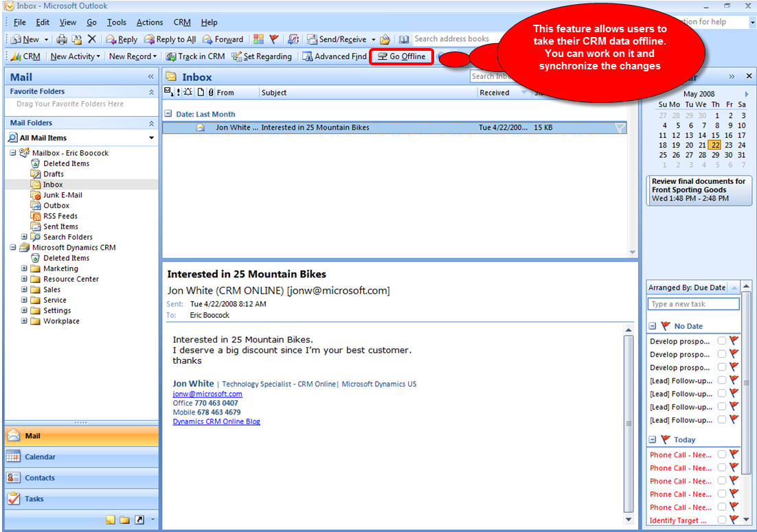Open the RSS Feeds folder
757x532 pixels.
[x=60, y=216]
